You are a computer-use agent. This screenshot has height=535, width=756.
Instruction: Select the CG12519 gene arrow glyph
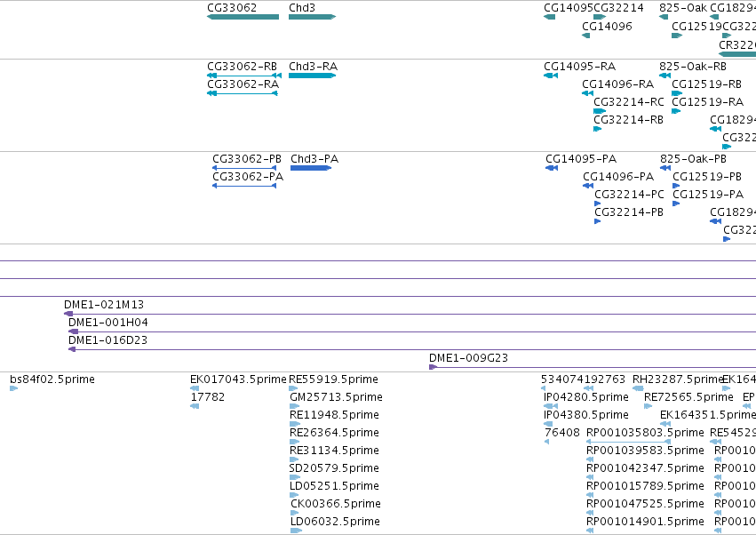[x=677, y=36]
